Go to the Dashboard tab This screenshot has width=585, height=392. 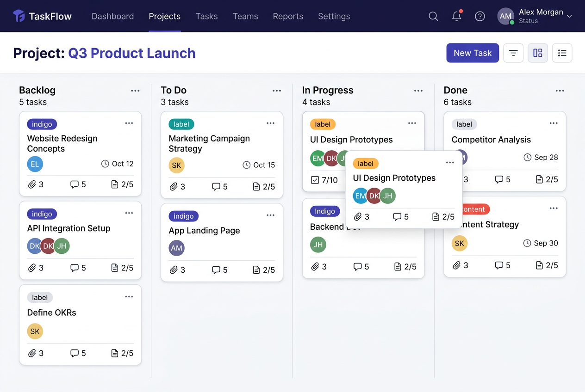112,16
